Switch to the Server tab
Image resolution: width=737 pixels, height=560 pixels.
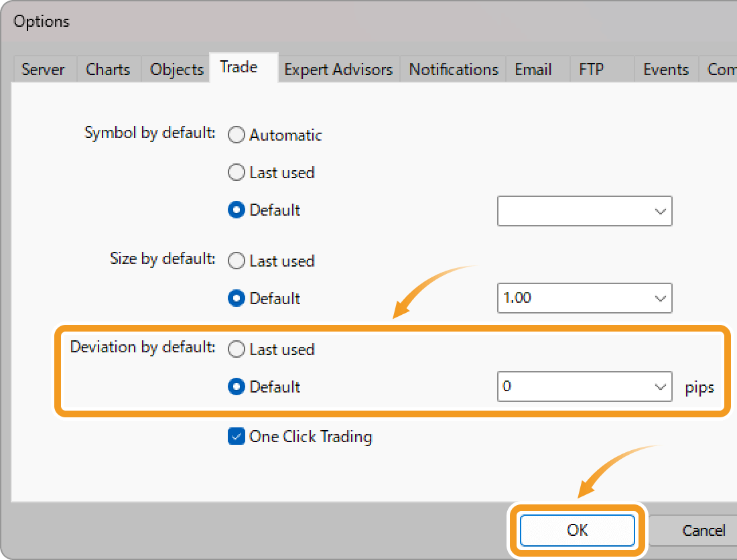click(x=44, y=69)
